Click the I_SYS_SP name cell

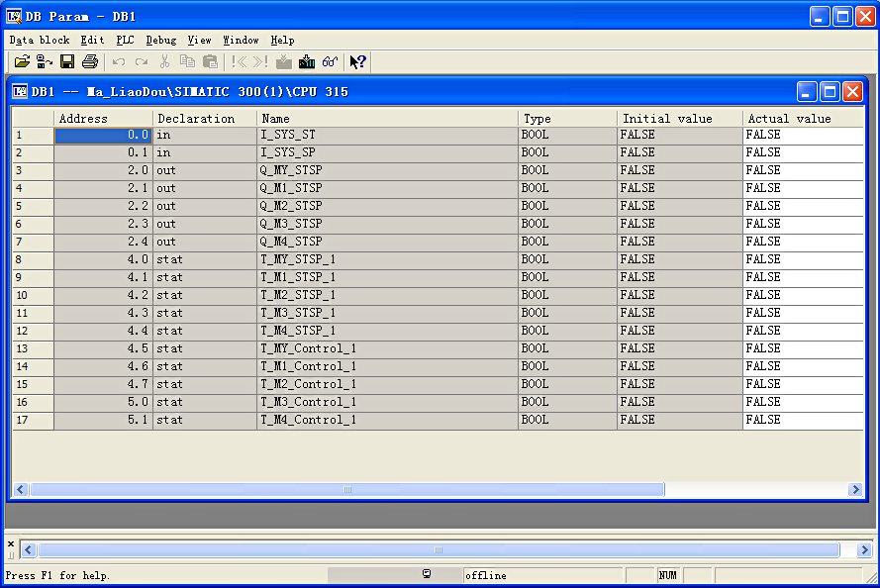387,152
